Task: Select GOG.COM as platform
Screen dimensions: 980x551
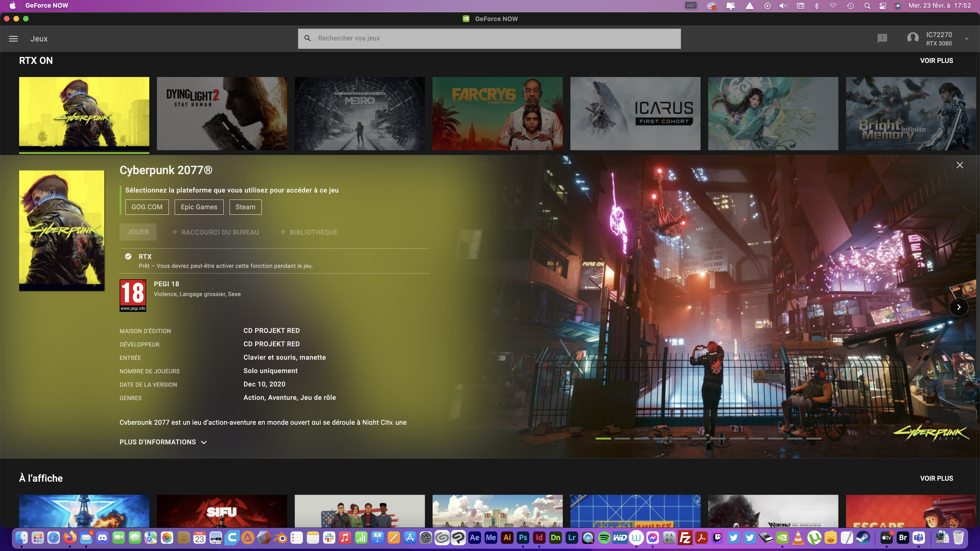Action: coord(147,207)
